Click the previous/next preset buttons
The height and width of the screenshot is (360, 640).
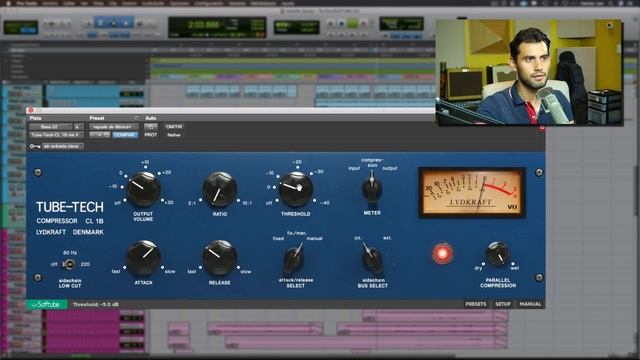tap(100, 135)
